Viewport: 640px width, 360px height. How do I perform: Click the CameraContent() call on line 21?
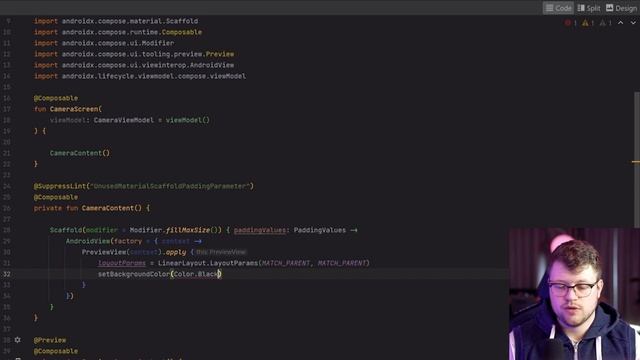click(x=80, y=153)
